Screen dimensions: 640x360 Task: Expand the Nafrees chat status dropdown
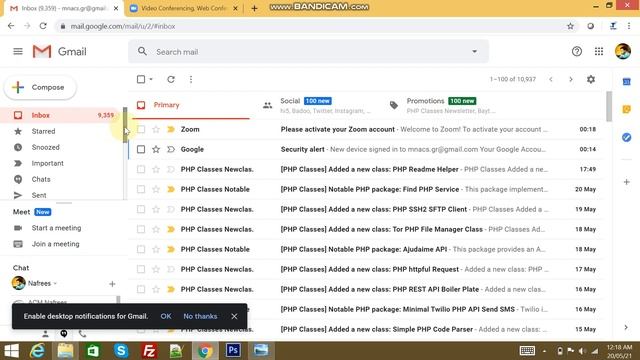pyautogui.click(x=55, y=283)
